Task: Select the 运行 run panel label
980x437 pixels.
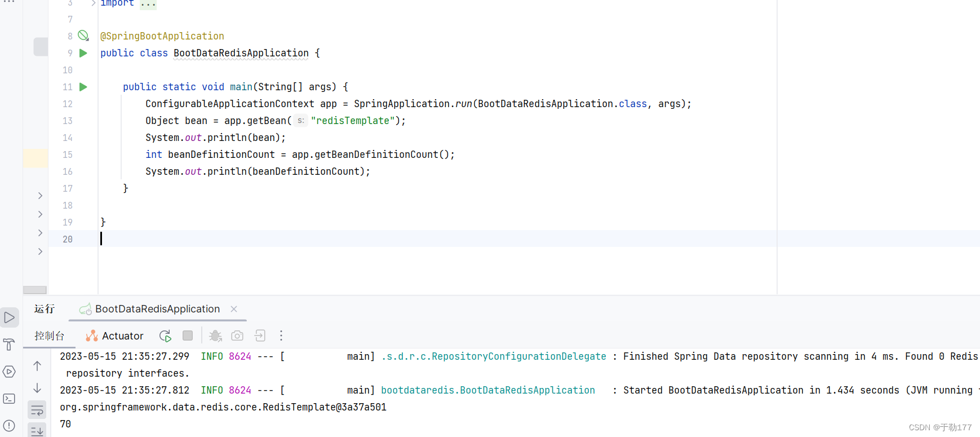Action: coord(45,309)
